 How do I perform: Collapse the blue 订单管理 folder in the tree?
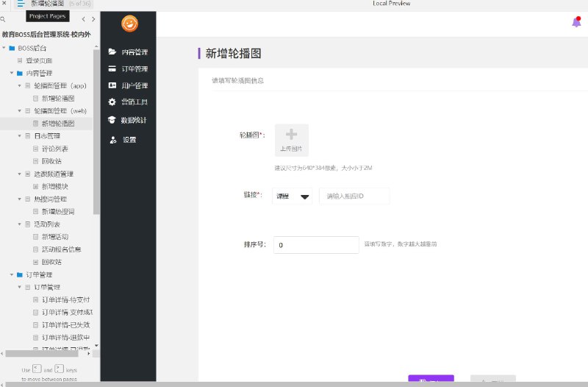(12, 274)
